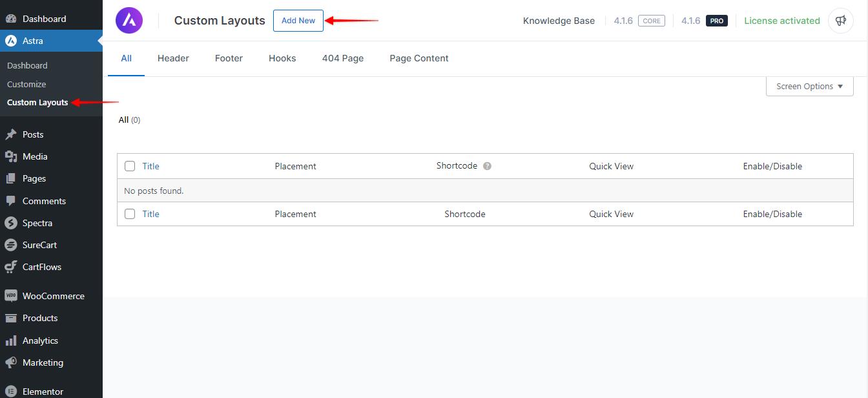Expand the Screen Options dropdown
This screenshot has height=398, width=868.
(x=810, y=86)
